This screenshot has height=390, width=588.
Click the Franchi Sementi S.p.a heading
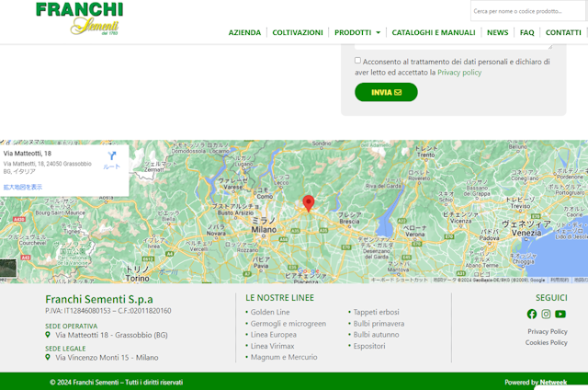point(99,299)
